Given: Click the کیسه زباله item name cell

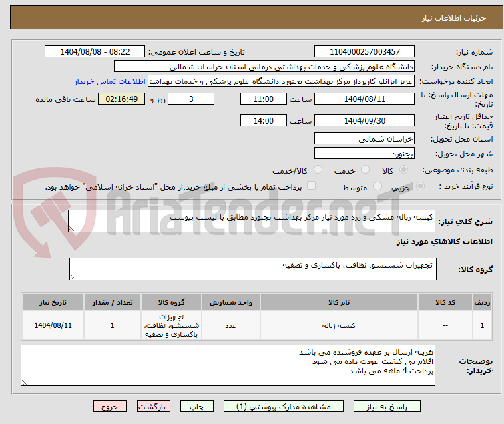Looking at the screenshot, I should 339,325.
